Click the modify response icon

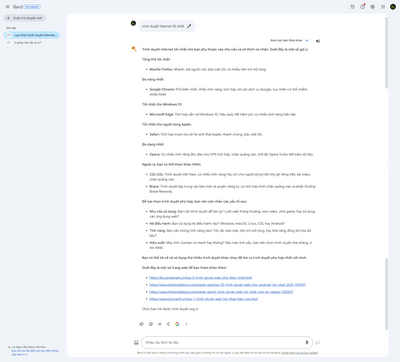[x=160, y=324]
